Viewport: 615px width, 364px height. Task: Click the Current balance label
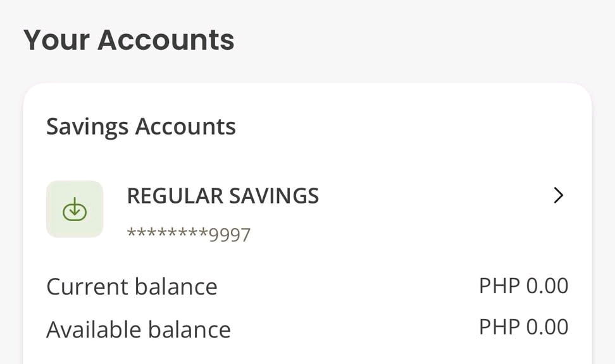(132, 286)
